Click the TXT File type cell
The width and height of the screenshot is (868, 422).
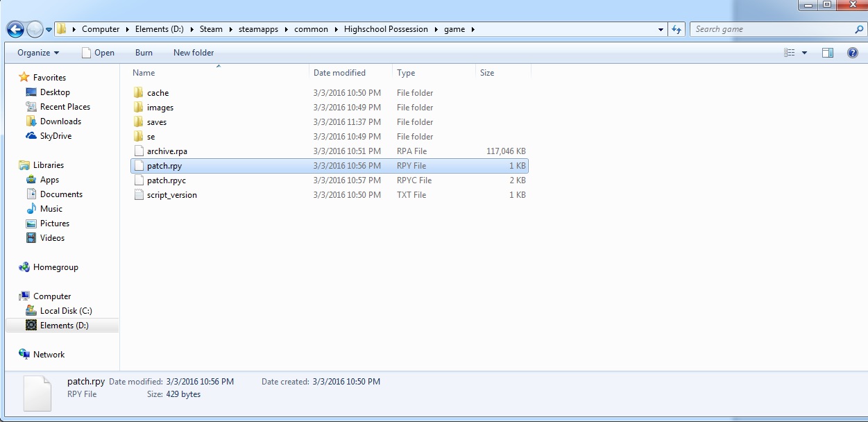[411, 195]
